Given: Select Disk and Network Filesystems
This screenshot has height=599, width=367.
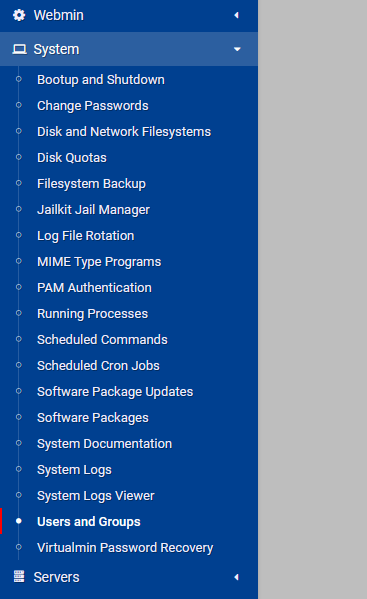Looking at the screenshot, I should pos(124,132).
